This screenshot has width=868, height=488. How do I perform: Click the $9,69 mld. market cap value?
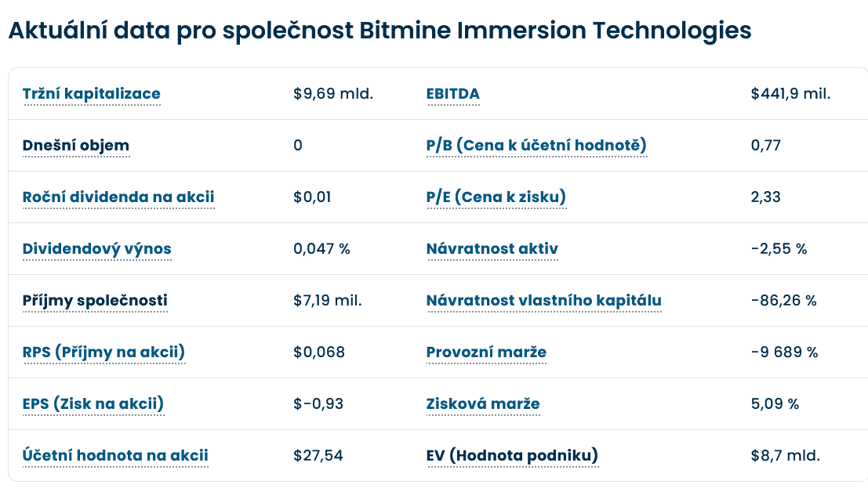tap(333, 94)
